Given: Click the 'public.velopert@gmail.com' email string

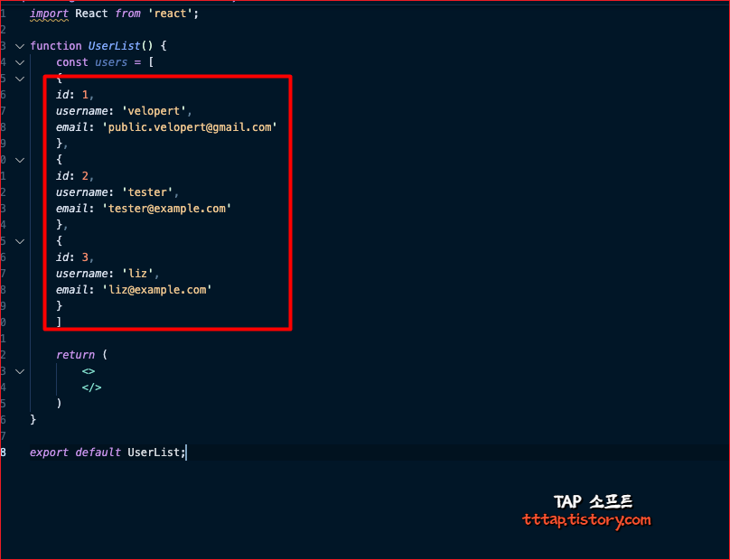Looking at the screenshot, I should tap(190, 127).
